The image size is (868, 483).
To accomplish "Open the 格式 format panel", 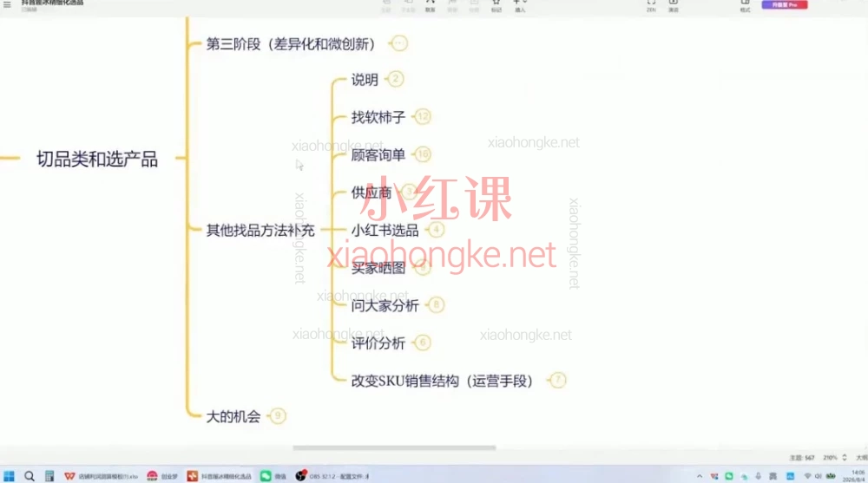I will tap(745, 5).
